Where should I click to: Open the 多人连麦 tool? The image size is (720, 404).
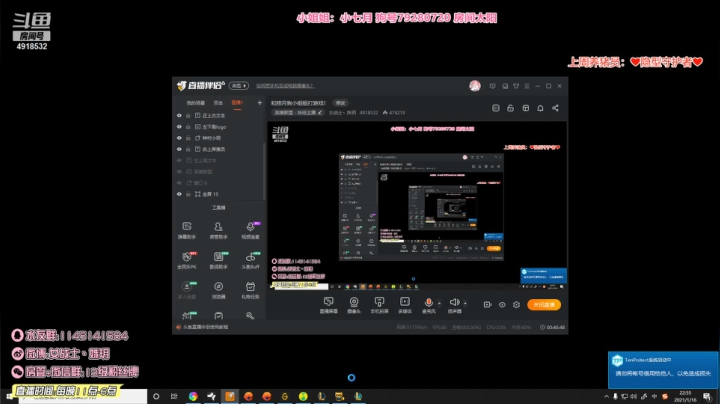(x=187, y=290)
